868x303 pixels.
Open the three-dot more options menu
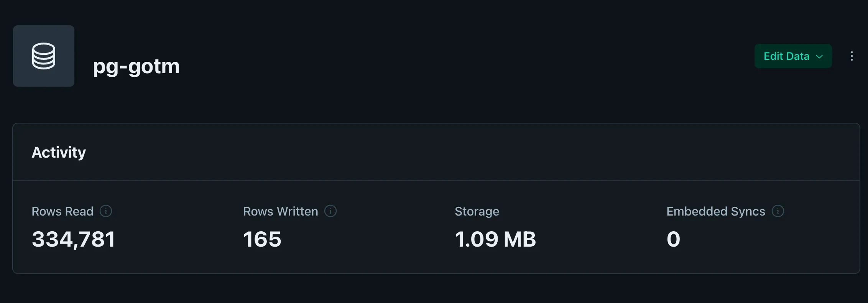(852, 56)
